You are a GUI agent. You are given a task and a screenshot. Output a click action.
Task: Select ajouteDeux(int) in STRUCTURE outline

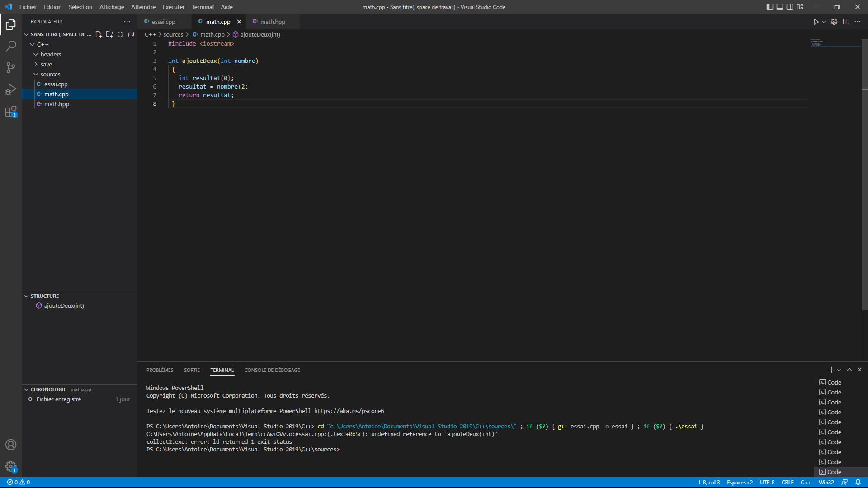[x=80, y=306]
